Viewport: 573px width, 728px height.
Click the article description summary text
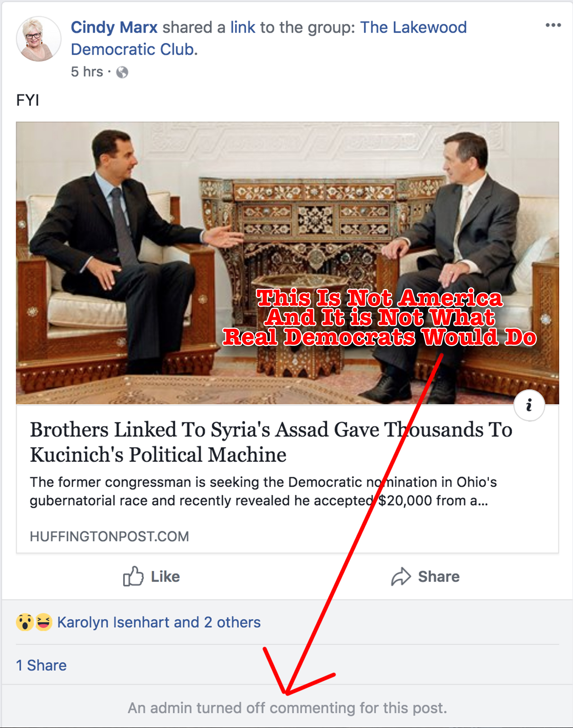click(263, 491)
